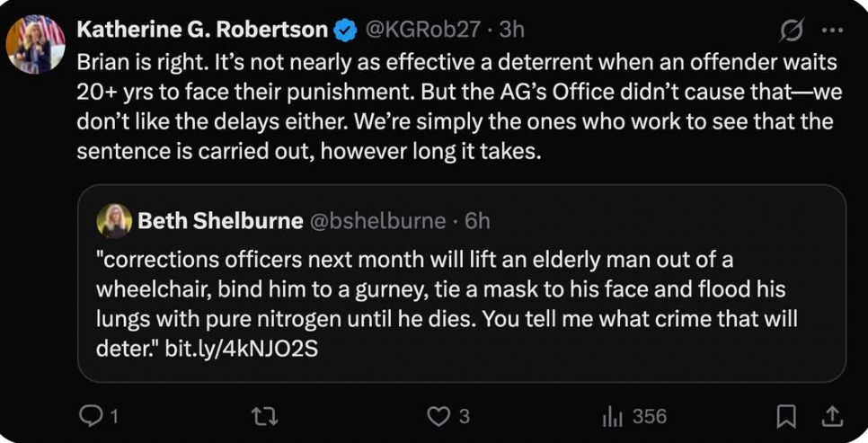
Task: Open the post's 3h timestamp
Action: click(x=512, y=30)
